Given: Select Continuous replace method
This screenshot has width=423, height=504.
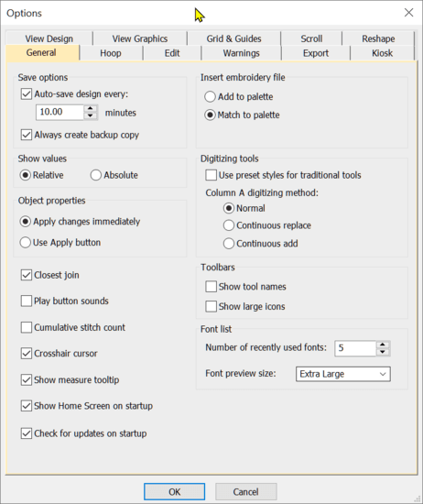Looking at the screenshot, I should tap(228, 225).
